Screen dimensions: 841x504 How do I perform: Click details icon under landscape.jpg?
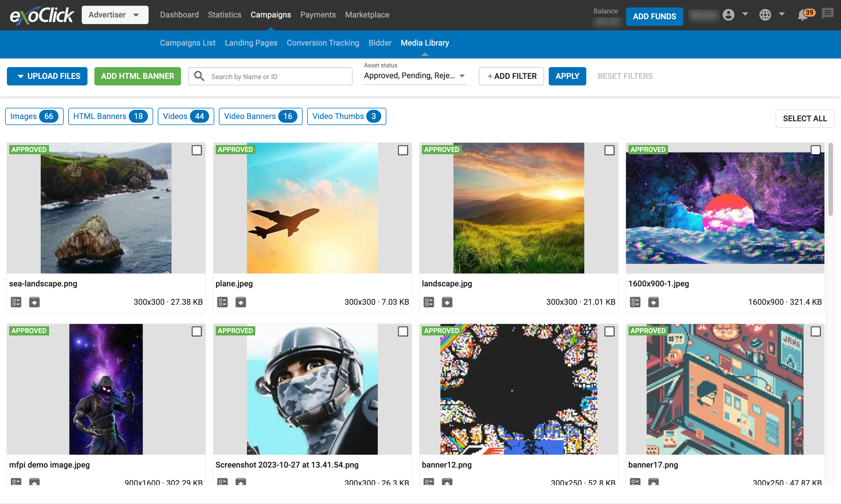point(429,302)
